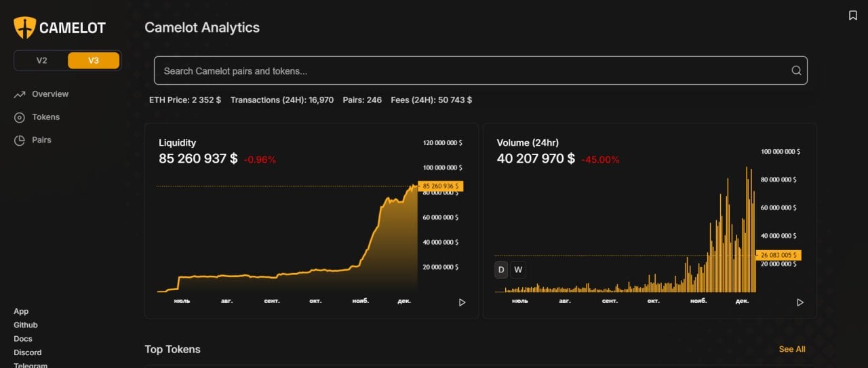Select the V3 version toggle
Image resolution: width=868 pixels, height=368 pixels.
click(94, 60)
